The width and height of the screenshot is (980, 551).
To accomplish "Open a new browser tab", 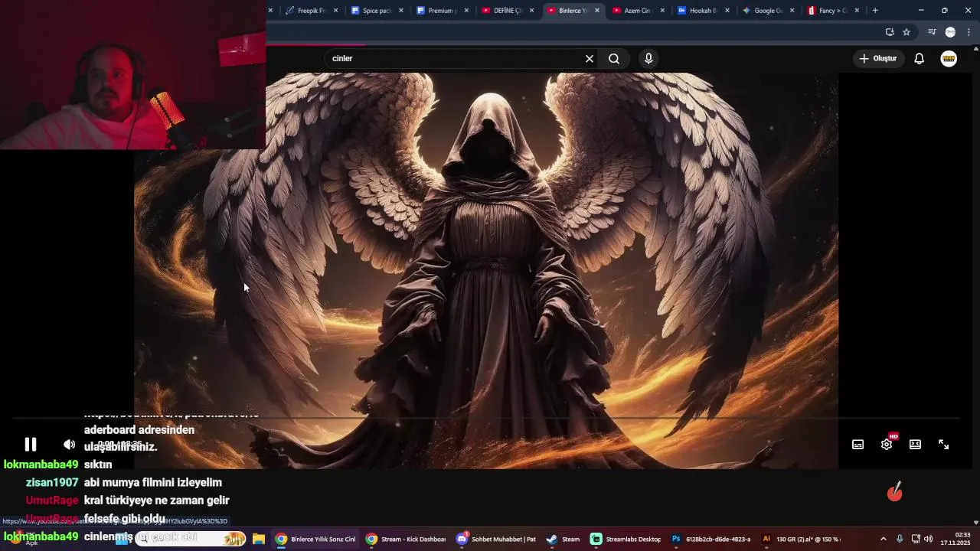I will [875, 11].
